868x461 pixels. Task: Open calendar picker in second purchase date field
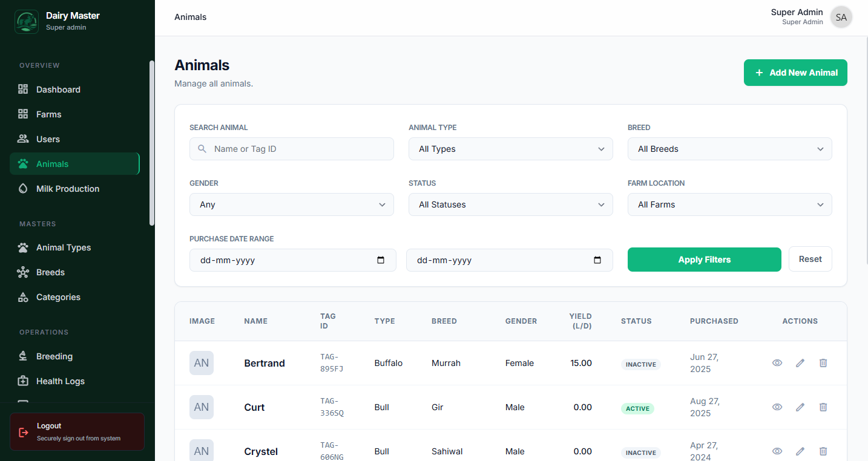597,260
